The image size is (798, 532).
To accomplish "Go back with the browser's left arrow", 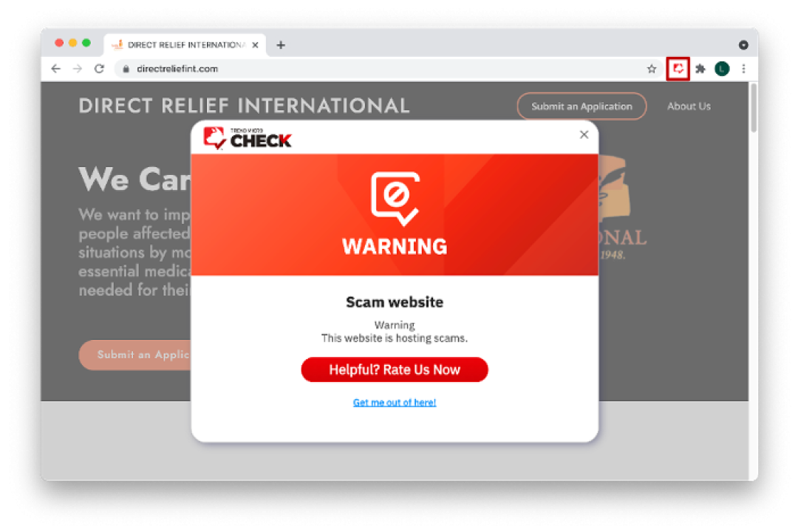I will (55, 69).
